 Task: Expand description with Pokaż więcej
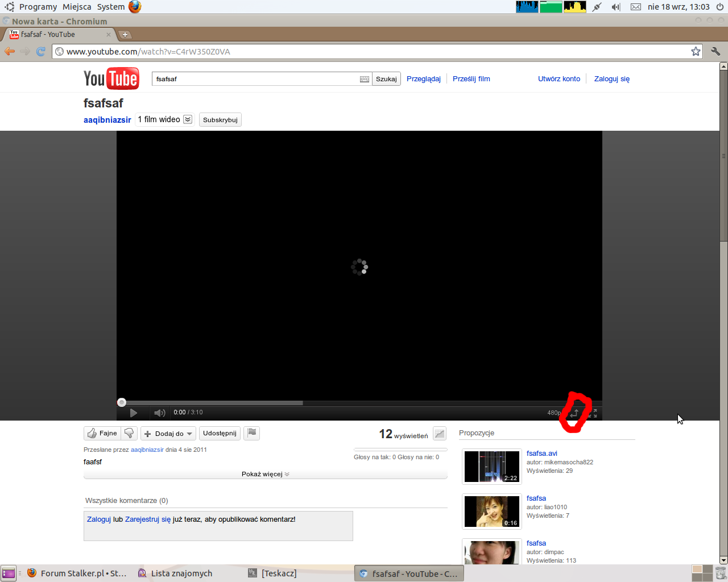[266, 474]
